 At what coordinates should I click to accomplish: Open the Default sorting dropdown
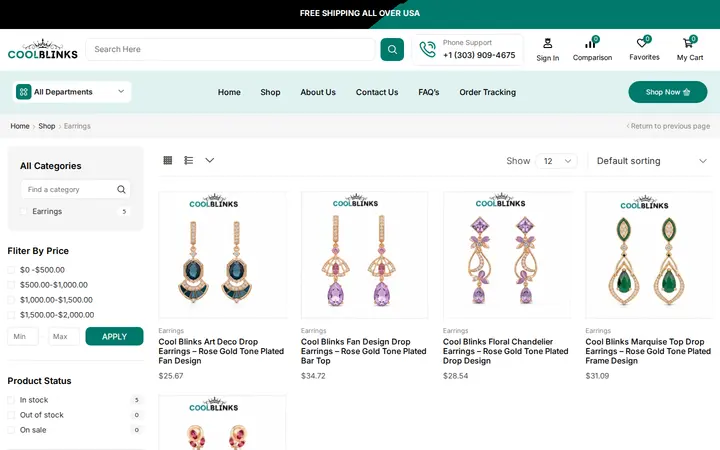[x=651, y=161]
